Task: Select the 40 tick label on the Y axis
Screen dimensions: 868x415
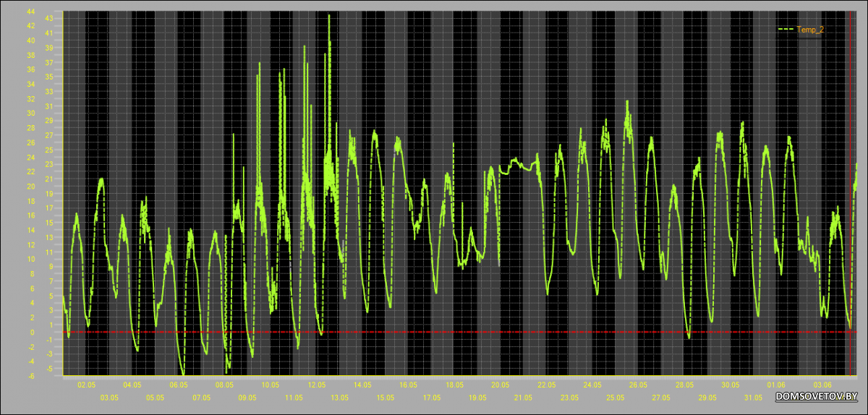Action: click(30, 40)
